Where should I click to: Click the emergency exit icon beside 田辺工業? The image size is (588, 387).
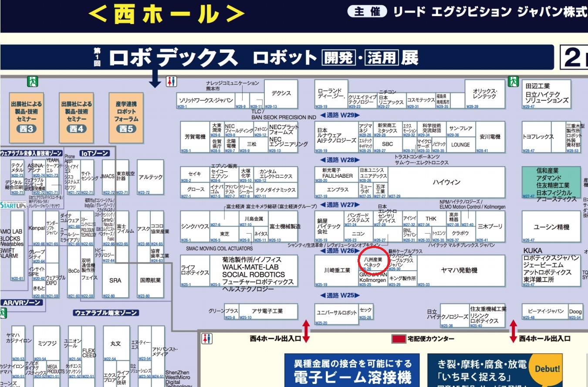[x=514, y=81]
